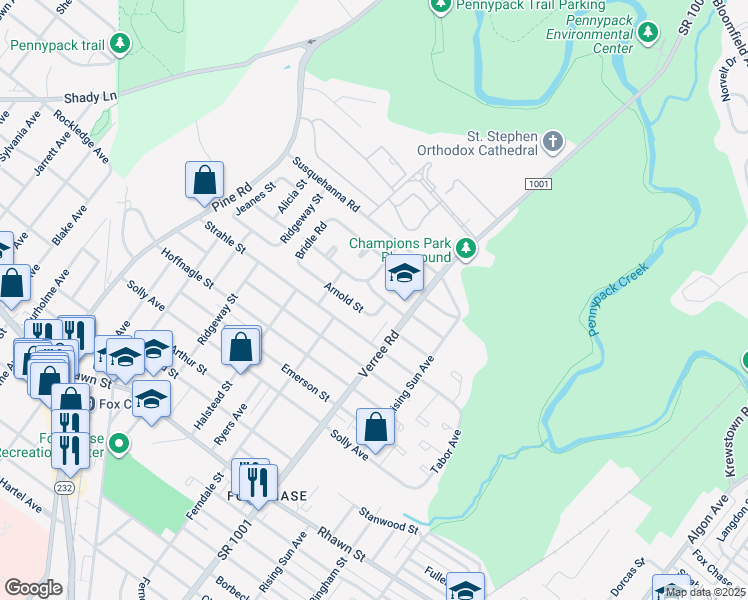Select the Verree Rd label

[378, 353]
